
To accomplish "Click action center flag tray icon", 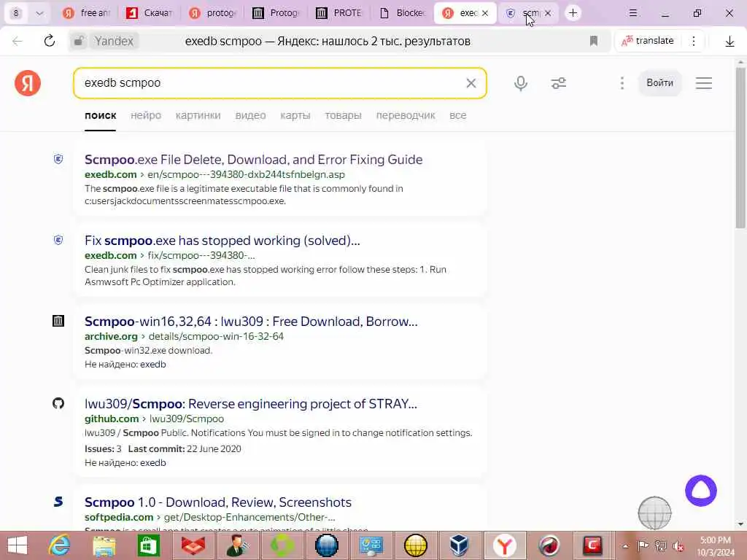I will pyautogui.click(x=643, y=546).
